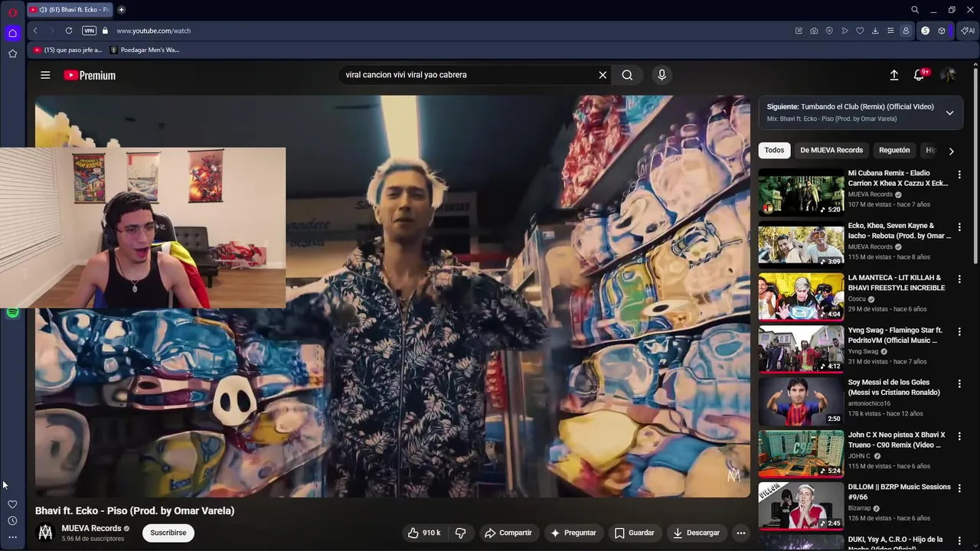Open options for LA MANTECA video
Screen dimensions: 980x551
click(959, 279)
